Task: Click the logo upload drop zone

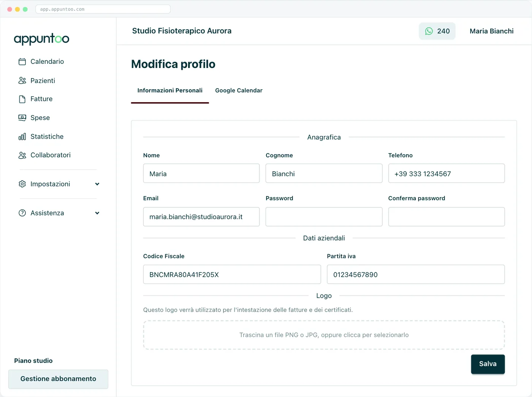Action: click(x=324, y=335)
